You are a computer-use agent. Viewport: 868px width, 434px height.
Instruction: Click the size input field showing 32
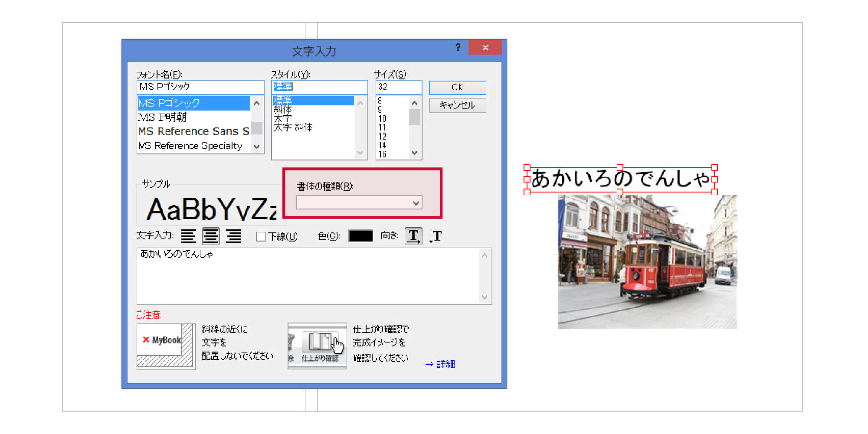pyautogui.click(x=399, y=87)
